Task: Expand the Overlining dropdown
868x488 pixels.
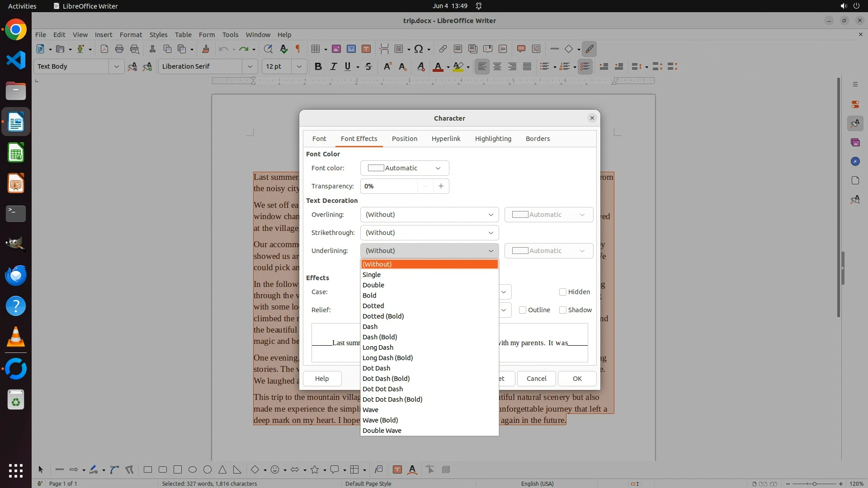Action: click(x=429, y=215)
